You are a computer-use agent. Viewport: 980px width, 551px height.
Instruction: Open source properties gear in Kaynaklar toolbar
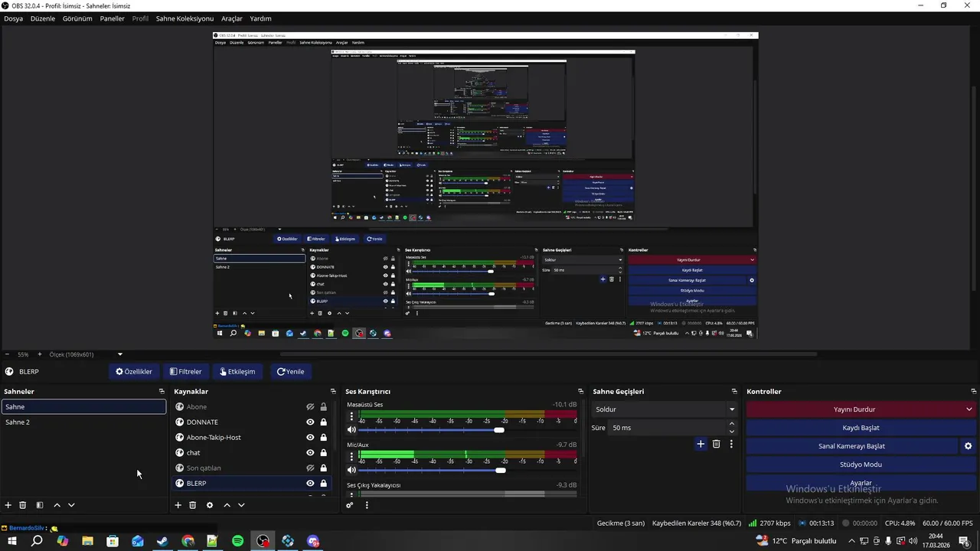click(x=210, y=505)
